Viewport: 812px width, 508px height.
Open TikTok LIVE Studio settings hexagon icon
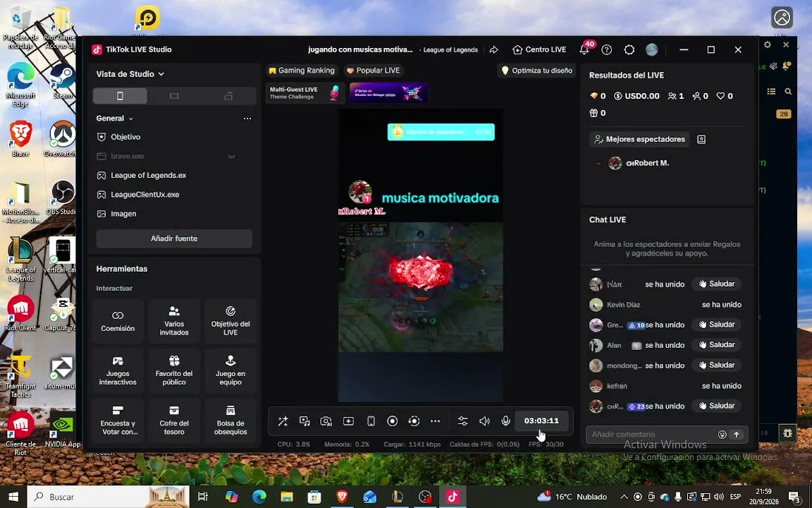pyautogui.click(x=629, y=50)
